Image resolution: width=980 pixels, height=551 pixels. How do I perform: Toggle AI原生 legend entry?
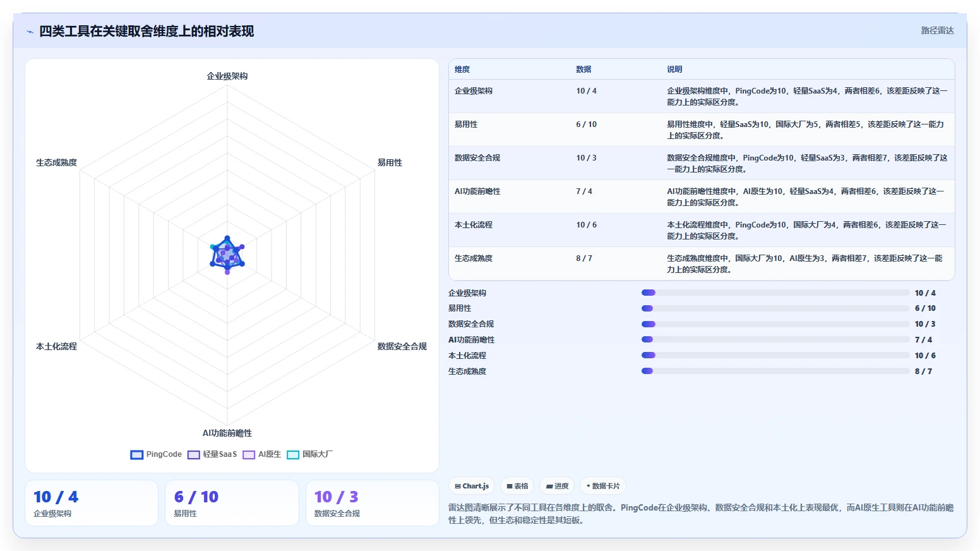click(262, 454)
